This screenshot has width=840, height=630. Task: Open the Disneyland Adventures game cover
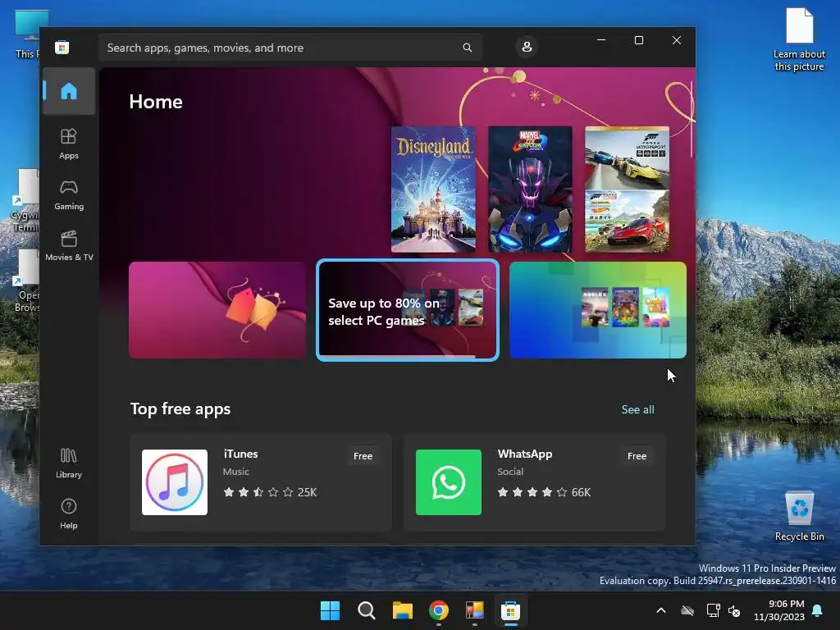click(433, 189)
